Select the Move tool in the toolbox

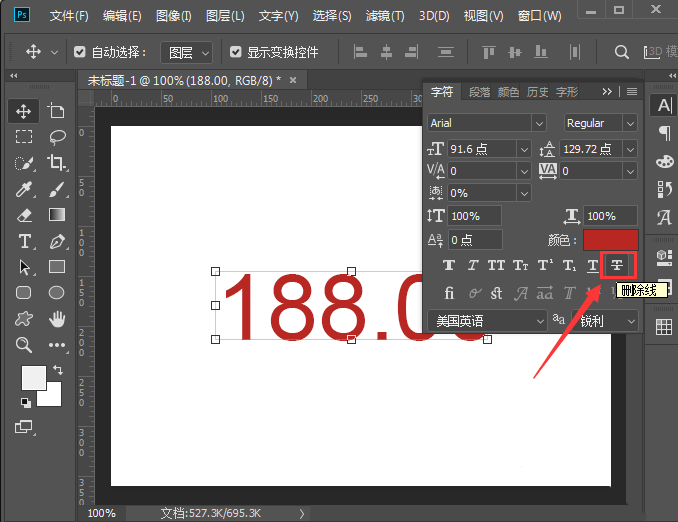tap(23, 111)
